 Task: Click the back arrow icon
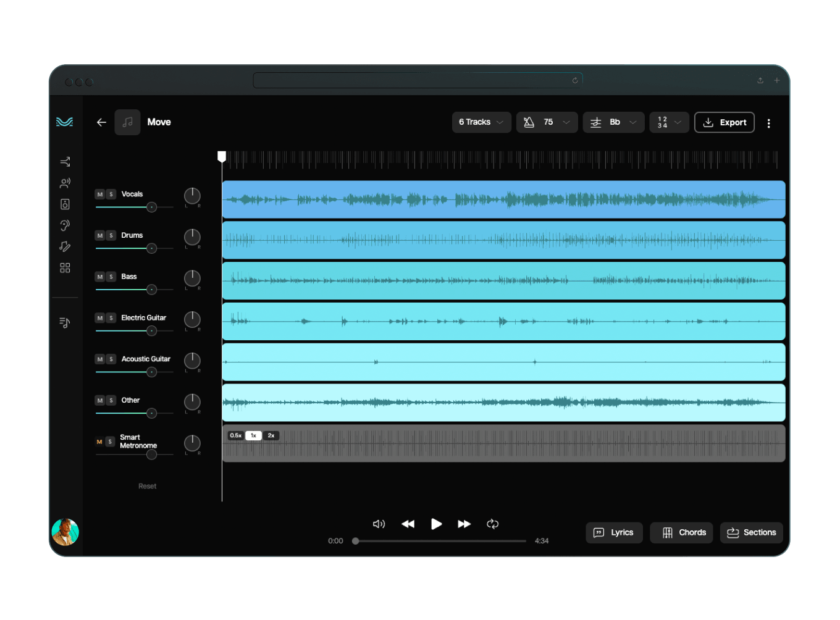[101, 122]
